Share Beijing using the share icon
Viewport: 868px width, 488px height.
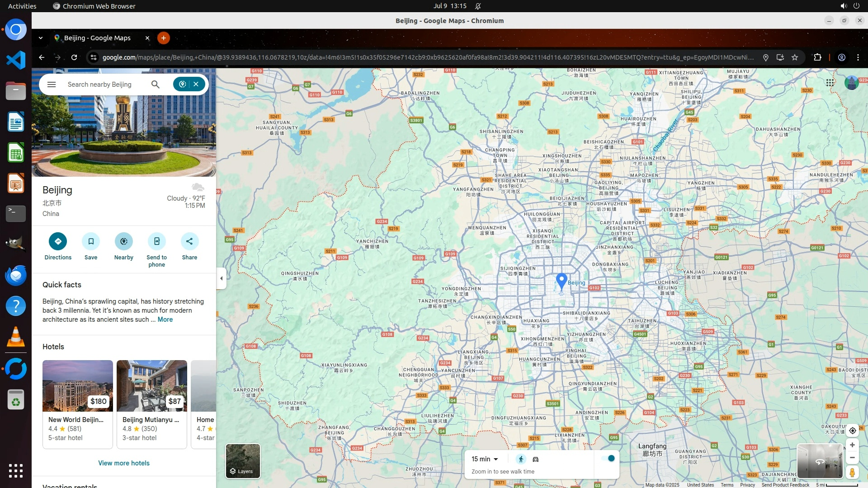pyautogui.click(x=189, y=241)
